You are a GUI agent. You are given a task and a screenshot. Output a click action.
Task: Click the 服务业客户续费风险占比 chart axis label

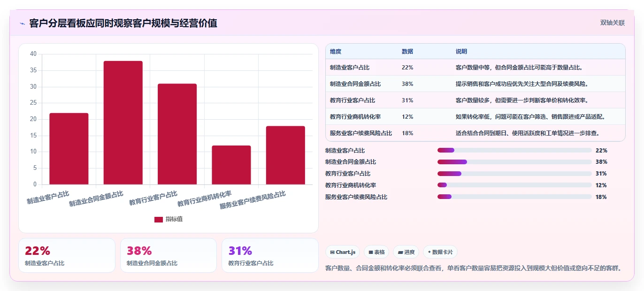(x=253, y=200)
